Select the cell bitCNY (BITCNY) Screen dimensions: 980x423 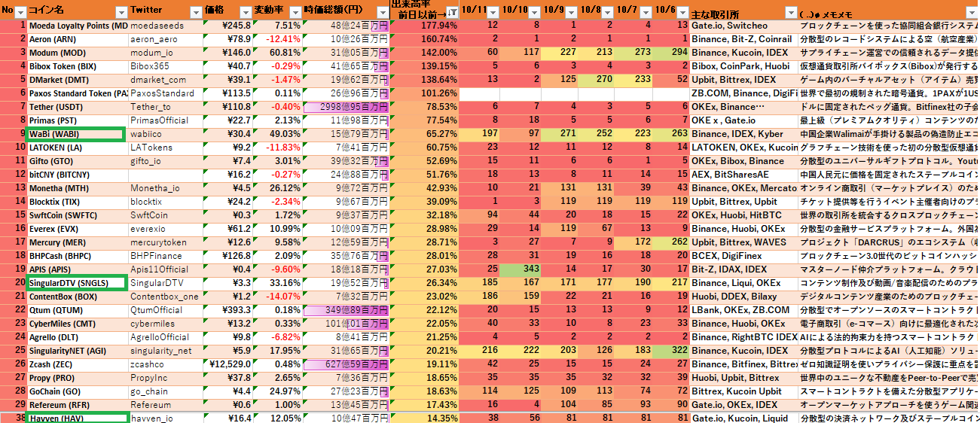pyautogui.click(x=78, y=175)
